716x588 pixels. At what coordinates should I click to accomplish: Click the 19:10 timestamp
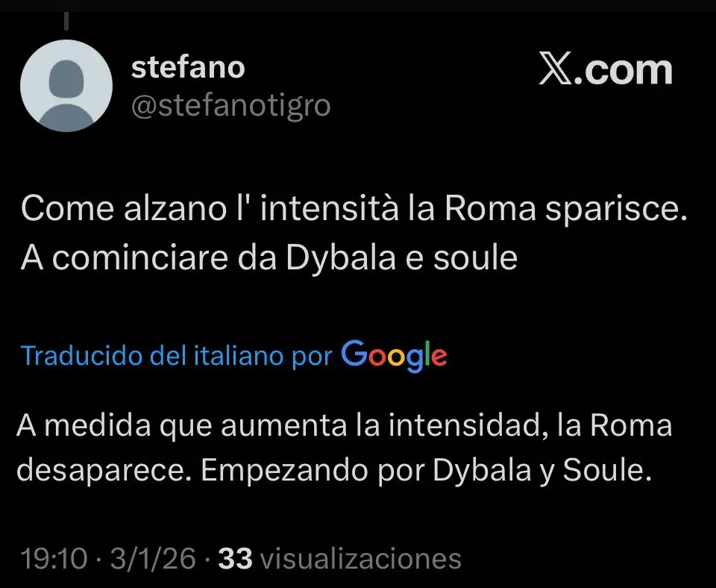tap(54, 558)
